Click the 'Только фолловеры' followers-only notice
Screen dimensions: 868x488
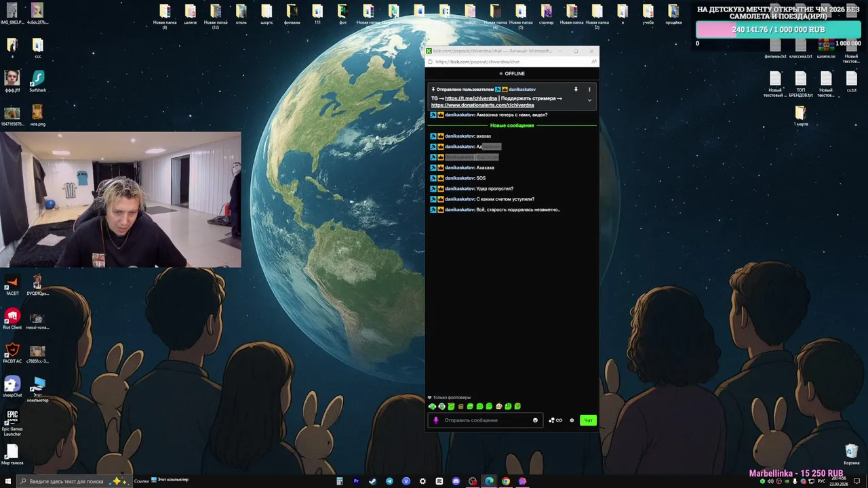click(x=449, y=398)
